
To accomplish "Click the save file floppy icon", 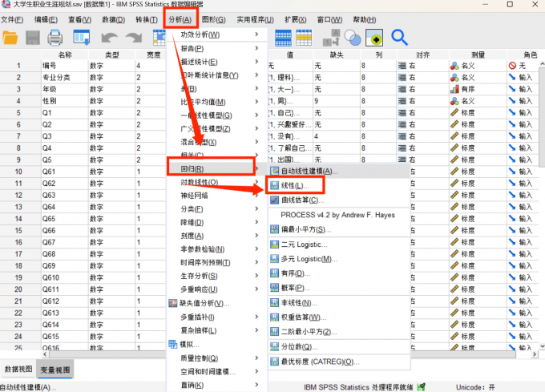I will coord(33,38).
